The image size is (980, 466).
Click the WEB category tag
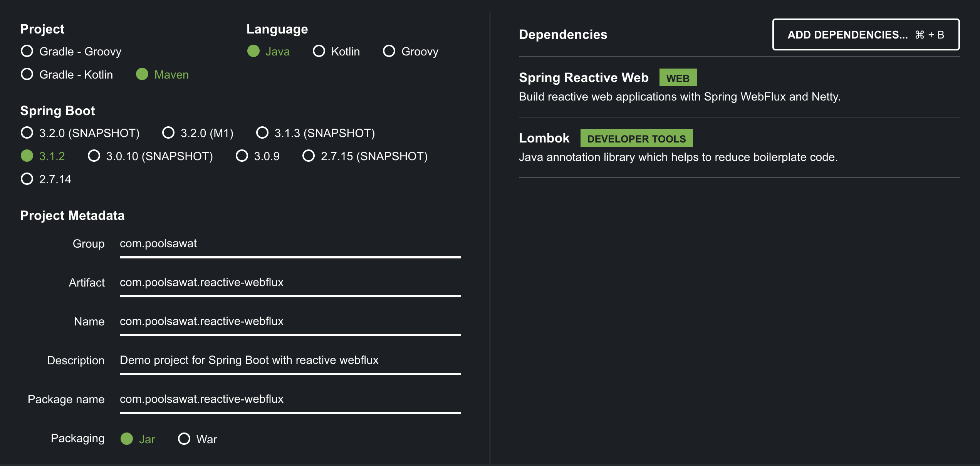coord(678,78)
